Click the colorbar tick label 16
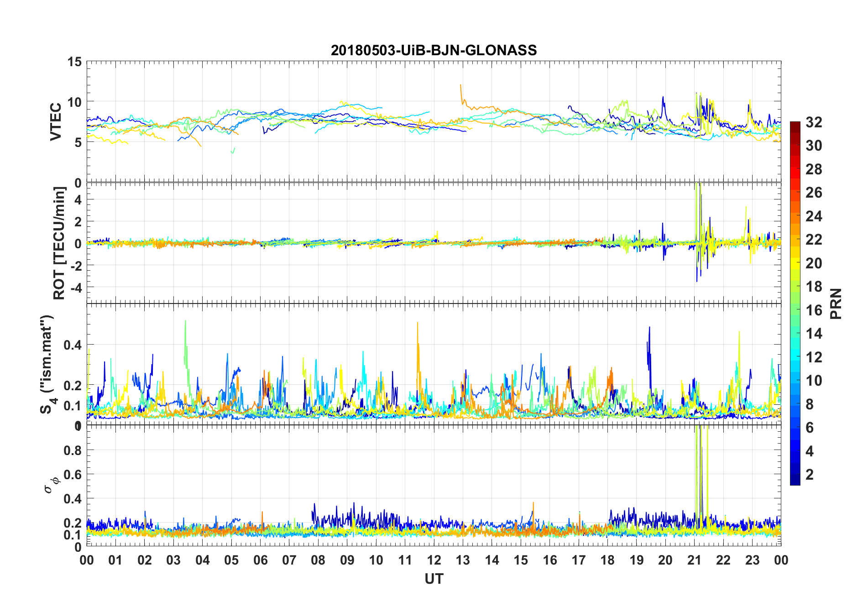This screenshot has height=607, width=868. pyautogui.click(x=814, y=310)
